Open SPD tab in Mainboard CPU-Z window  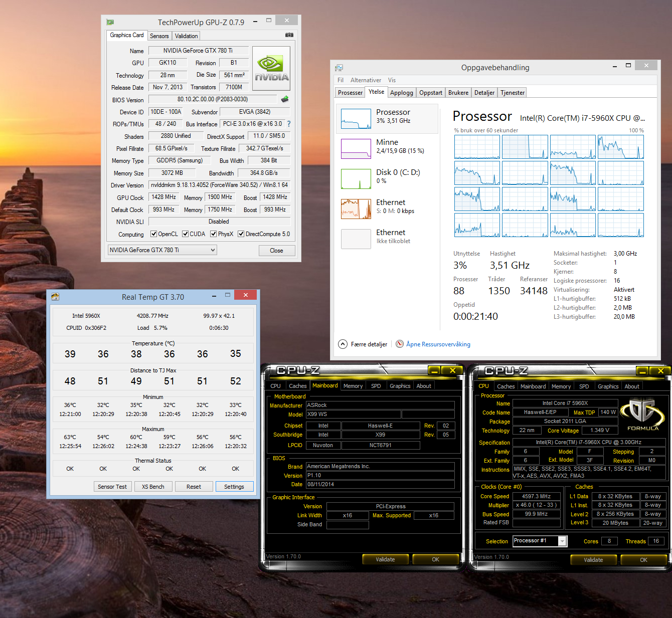(x=376, y=386)
